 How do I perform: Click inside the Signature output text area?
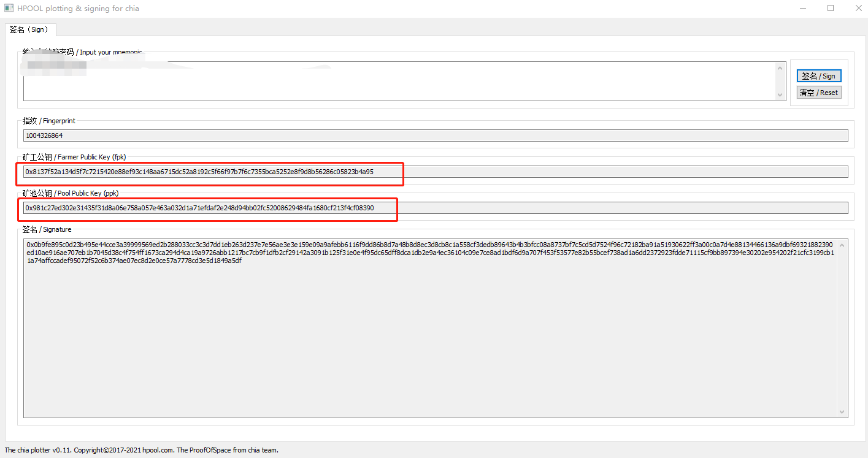coord(429,337)
